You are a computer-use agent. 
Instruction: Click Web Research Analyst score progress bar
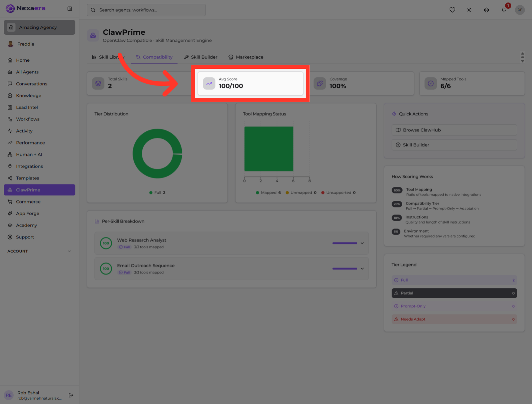[345, 243]
